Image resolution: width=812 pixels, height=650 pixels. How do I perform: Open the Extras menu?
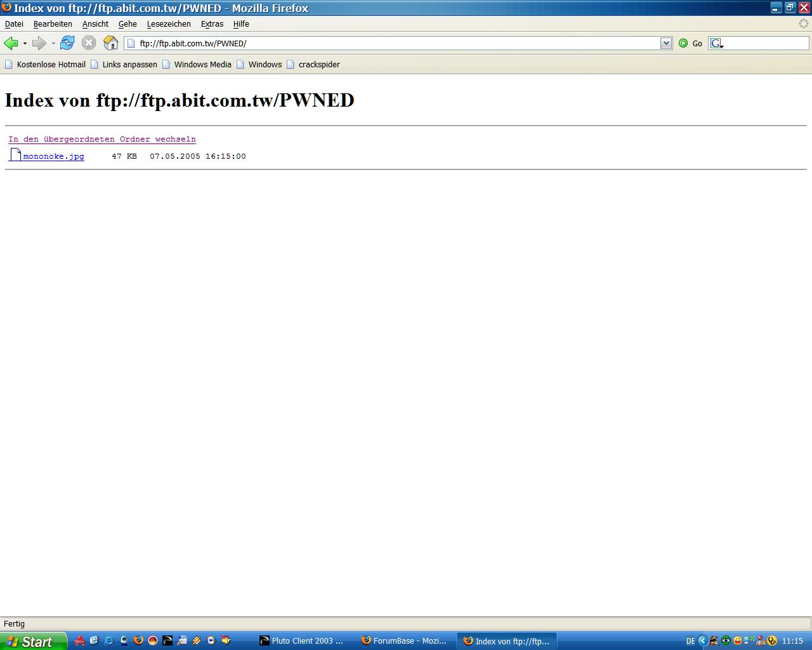(x=212, y=24)
